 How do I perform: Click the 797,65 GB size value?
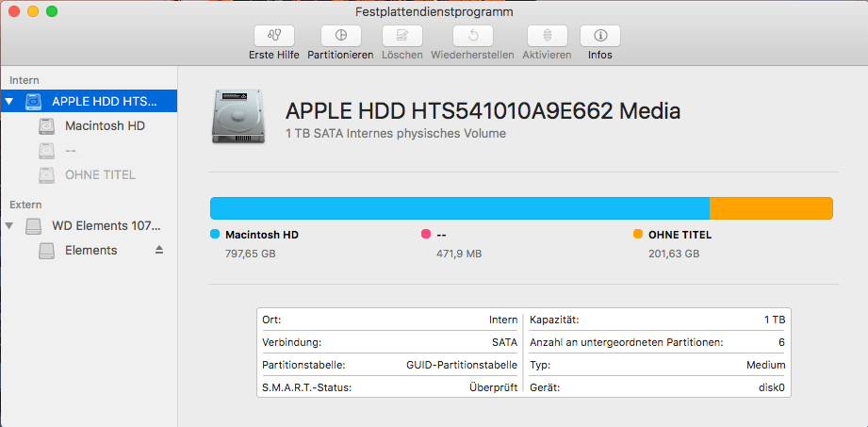tap(250, 254)
